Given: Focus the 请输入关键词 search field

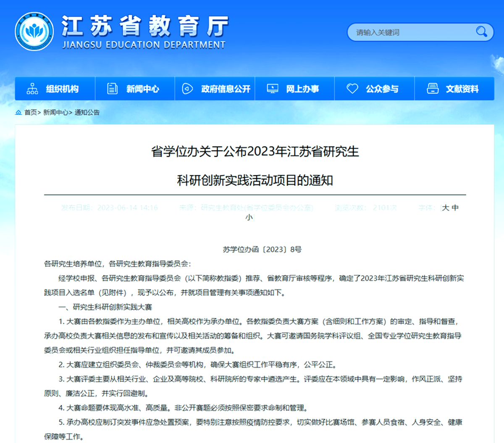Looking at the screenshot, I should click(412, 32).
